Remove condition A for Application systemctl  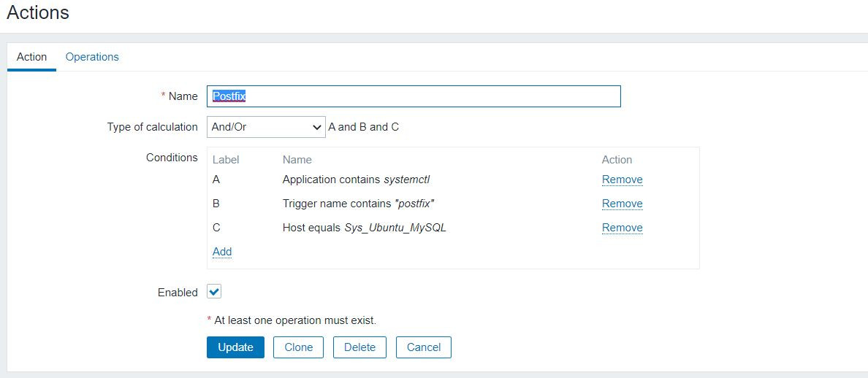tap(622, 180)
